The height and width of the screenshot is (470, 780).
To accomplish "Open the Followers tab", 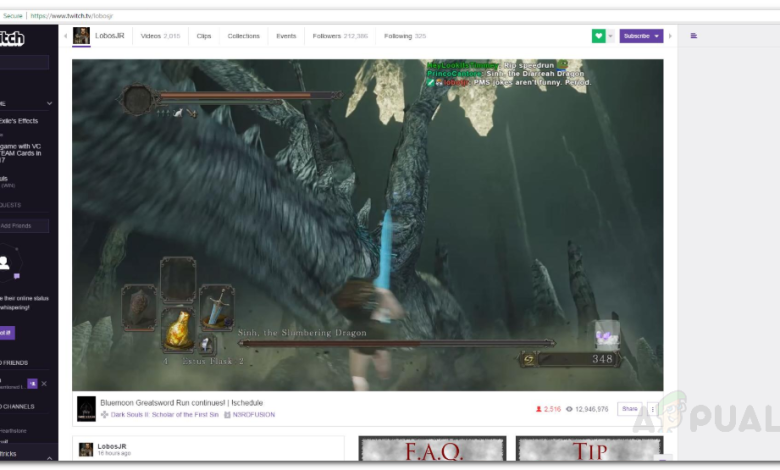I will pos(340,36).
